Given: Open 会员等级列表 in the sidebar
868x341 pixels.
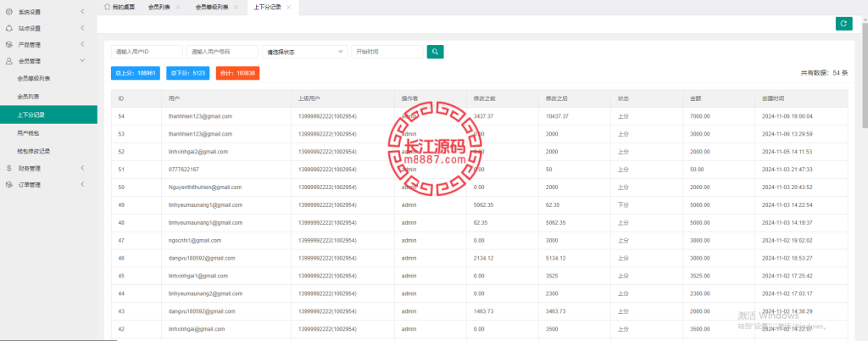Looking at the screenshot, I should (34, 79).
